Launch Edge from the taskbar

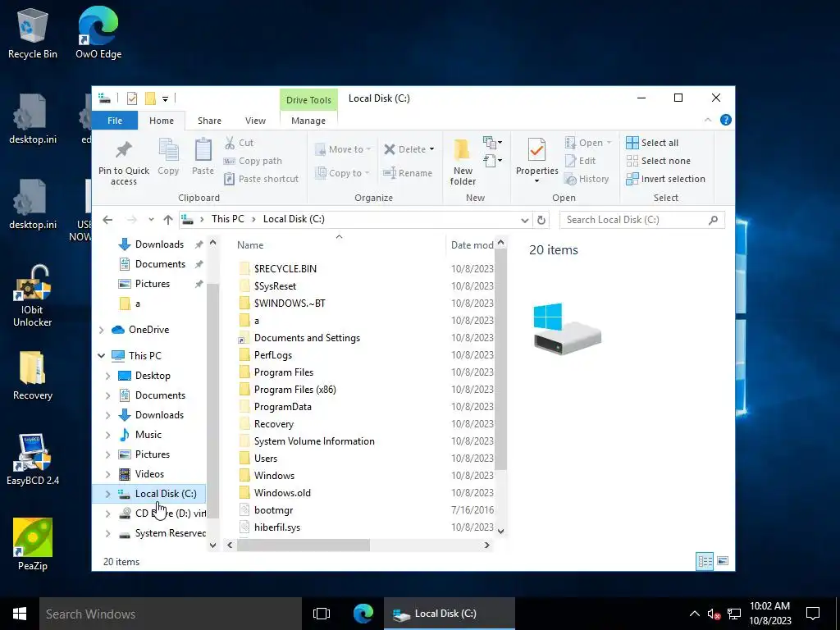click(363, 614)
